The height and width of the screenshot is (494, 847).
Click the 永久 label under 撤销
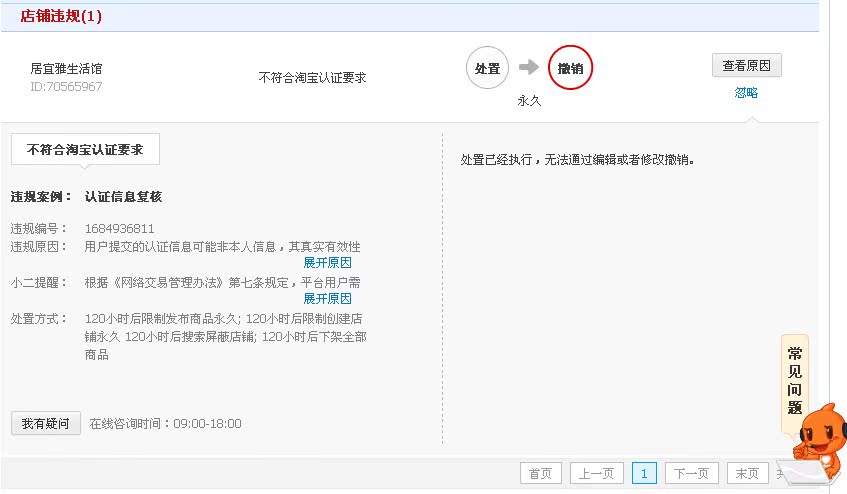point(529,101)
